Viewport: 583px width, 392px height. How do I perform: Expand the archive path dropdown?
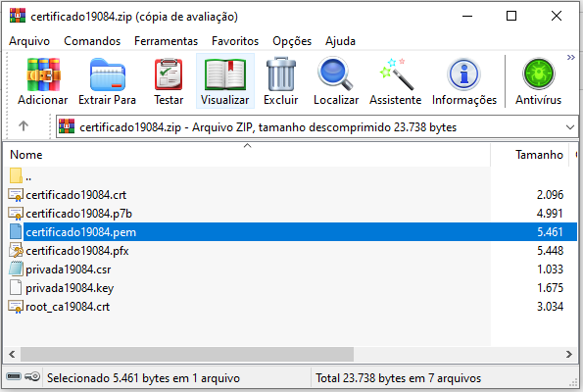(570, 127)
